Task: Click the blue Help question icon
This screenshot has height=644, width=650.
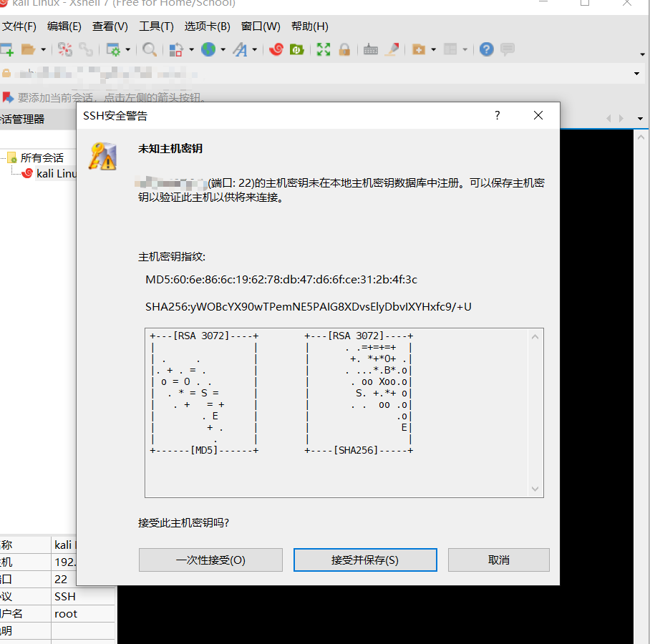Action: [x=486, y=49]
